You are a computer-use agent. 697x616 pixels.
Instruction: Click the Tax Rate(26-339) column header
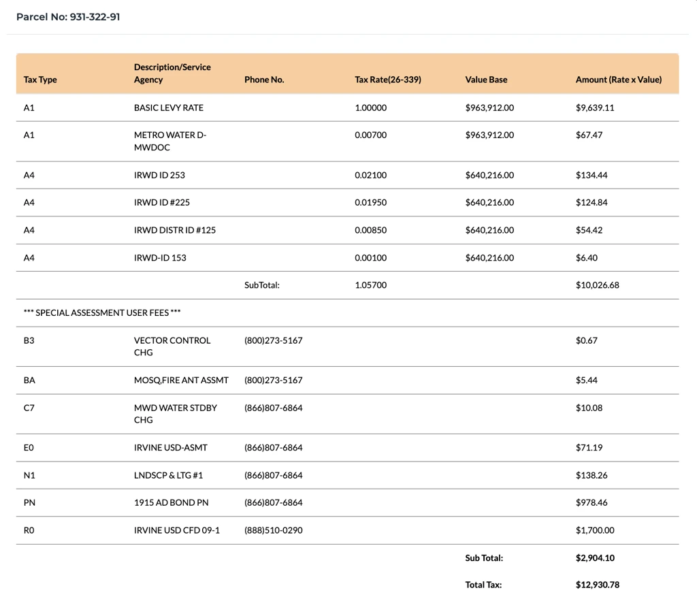click(x=388, y=80)
